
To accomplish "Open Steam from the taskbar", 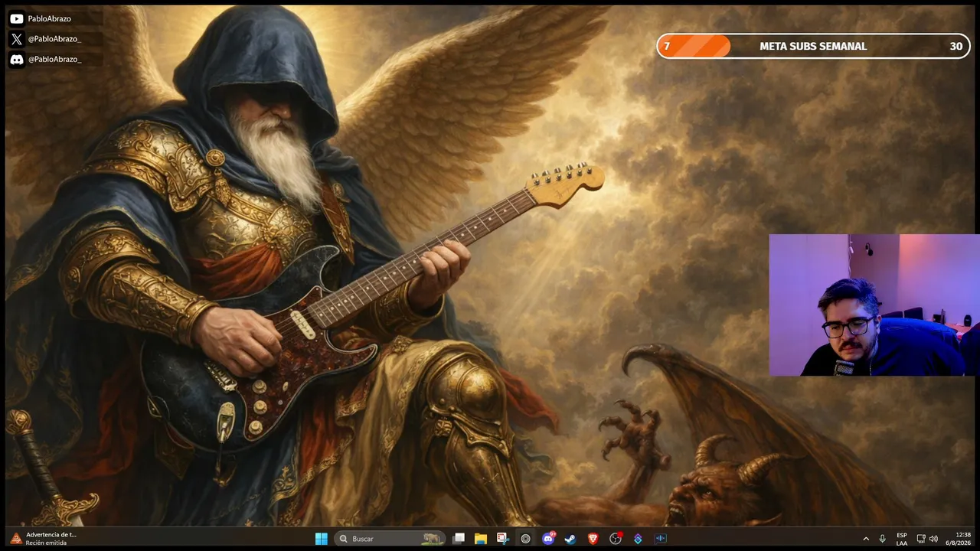I will point(570,539).
